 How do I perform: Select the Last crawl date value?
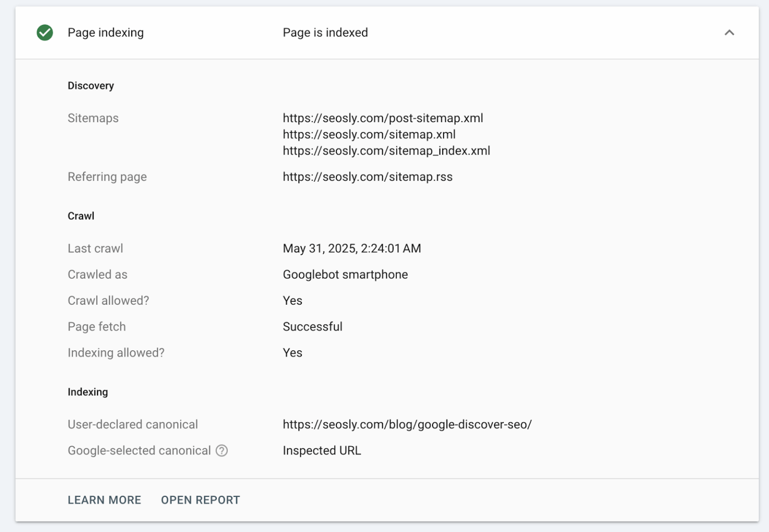coord(352,248)
